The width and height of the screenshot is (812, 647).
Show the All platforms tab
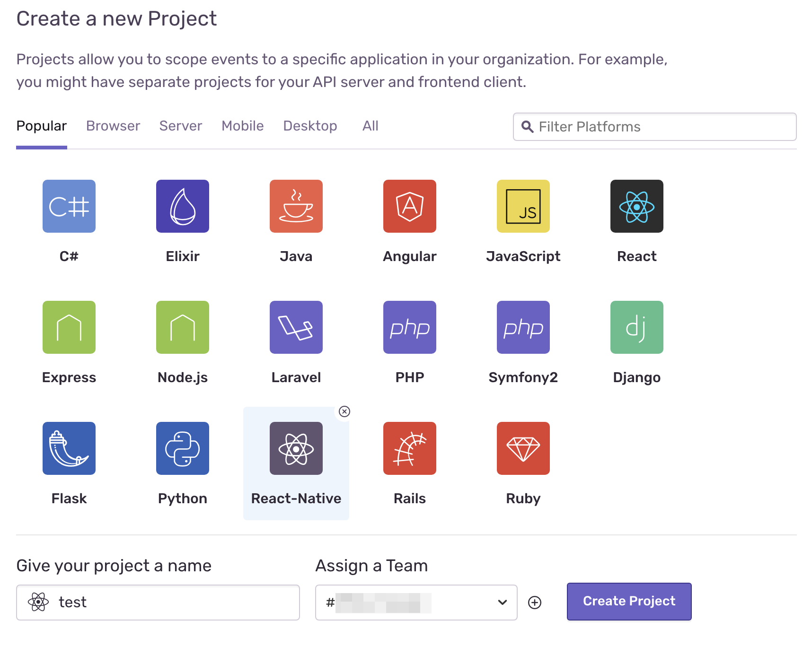371,126
